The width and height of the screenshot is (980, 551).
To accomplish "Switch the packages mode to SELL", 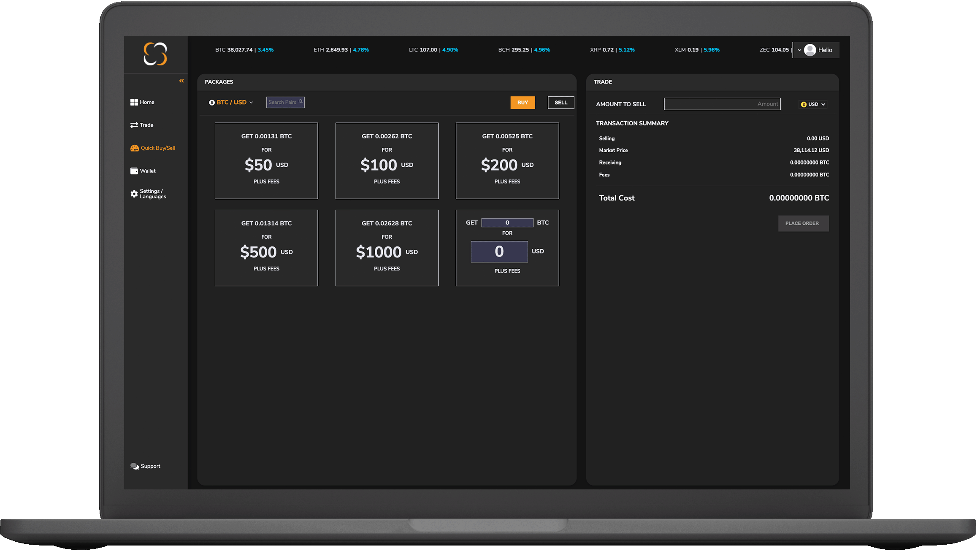I will (x=560, y=103).
